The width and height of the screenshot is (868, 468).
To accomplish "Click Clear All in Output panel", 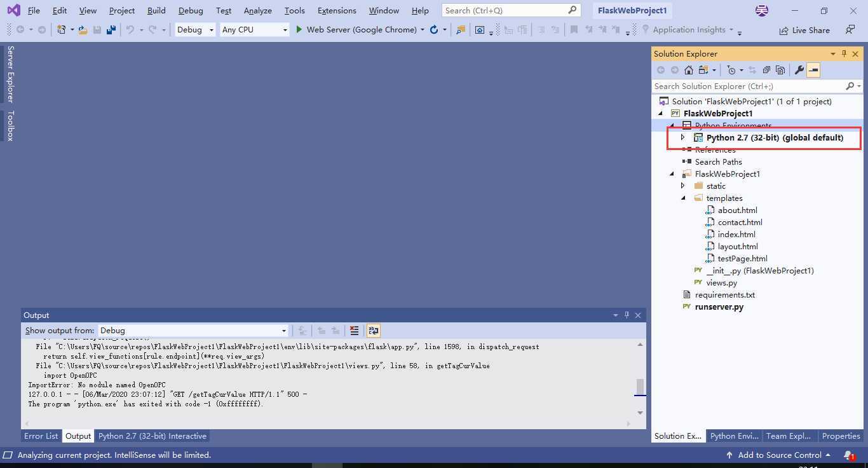I will [x=354, y=331].
